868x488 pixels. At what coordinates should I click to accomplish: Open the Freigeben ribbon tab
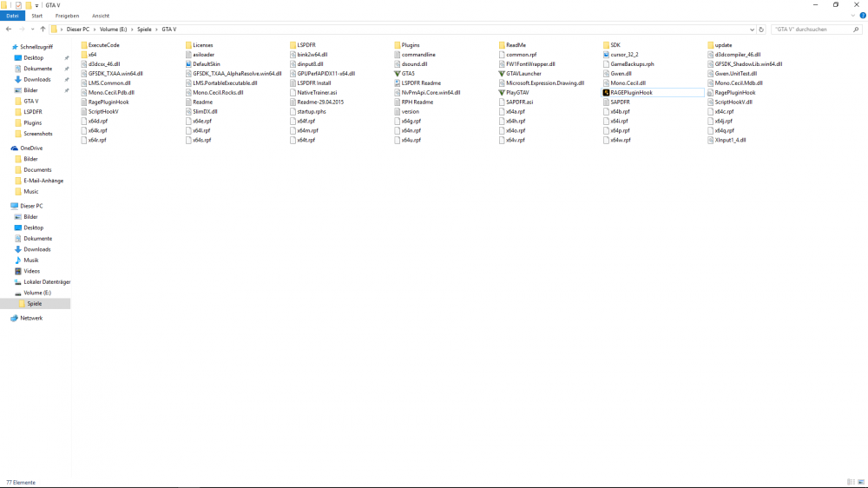coord(67,16)
